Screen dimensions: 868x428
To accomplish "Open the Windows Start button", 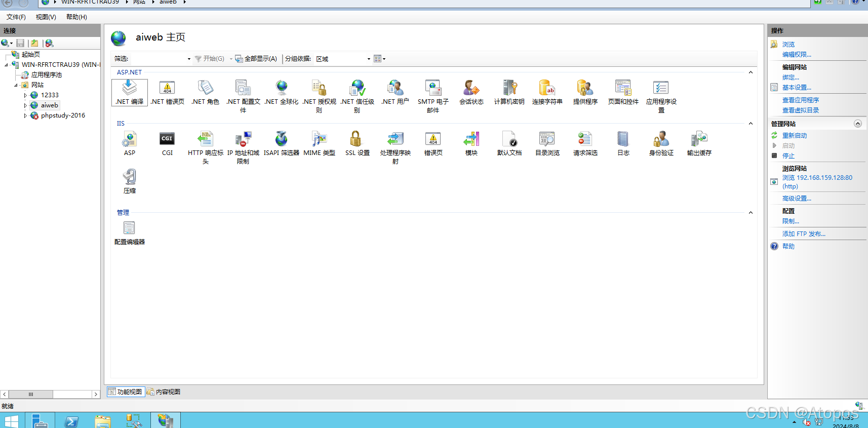I will coord(11,421).
